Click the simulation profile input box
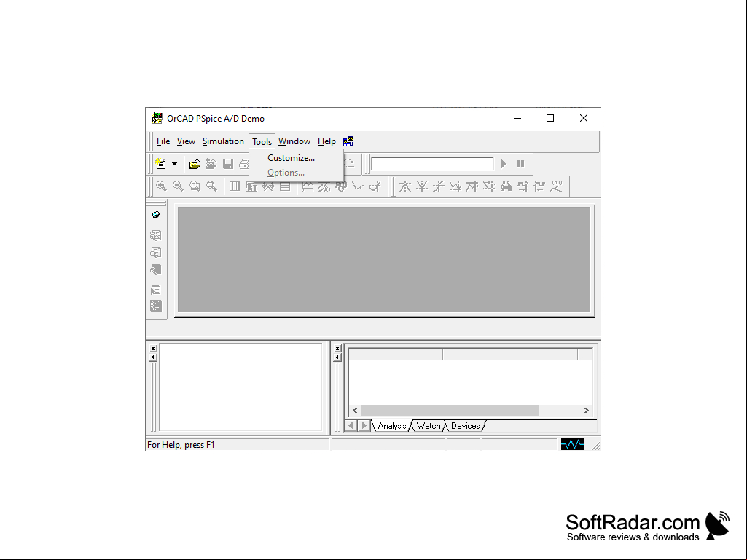747x560 pixels. (433, 164)
